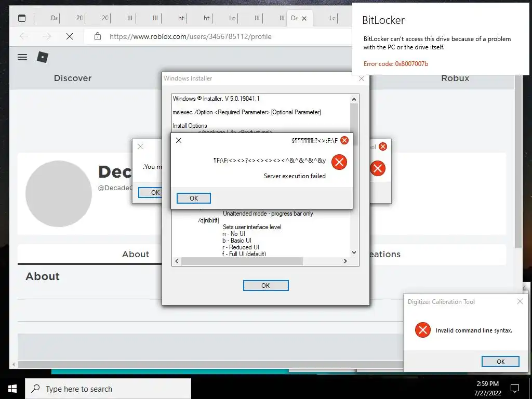Open the Windows Start menu
This screenshot has width=532, height=399.
pyautogui.click(x=12, y=389)
